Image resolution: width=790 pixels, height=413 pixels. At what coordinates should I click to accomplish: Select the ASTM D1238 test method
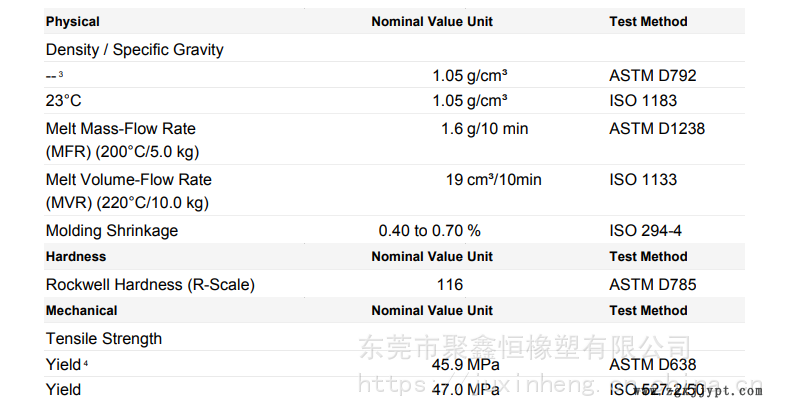click(657, 128)
